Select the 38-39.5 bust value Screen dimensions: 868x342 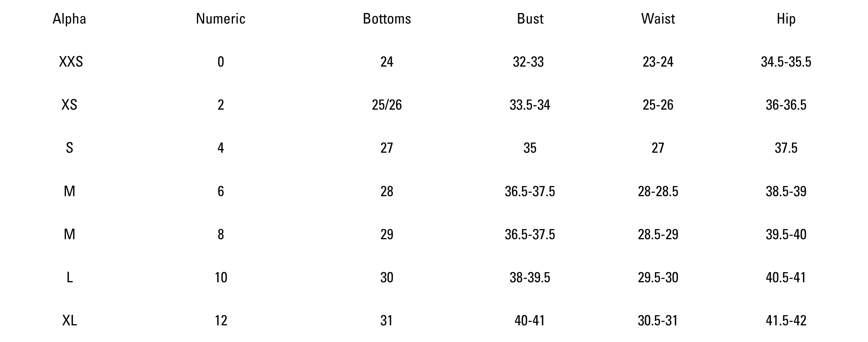pos(530,277)
